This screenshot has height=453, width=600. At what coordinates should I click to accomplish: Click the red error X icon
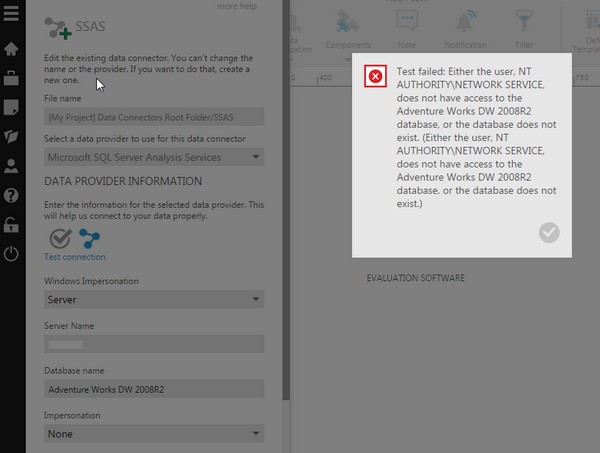(375, 76)
